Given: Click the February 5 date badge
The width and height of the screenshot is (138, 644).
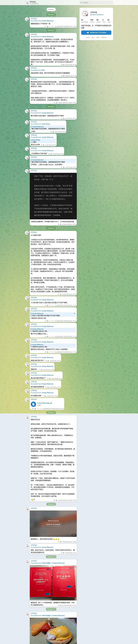Looking at the screenshot, I should 51,106.
